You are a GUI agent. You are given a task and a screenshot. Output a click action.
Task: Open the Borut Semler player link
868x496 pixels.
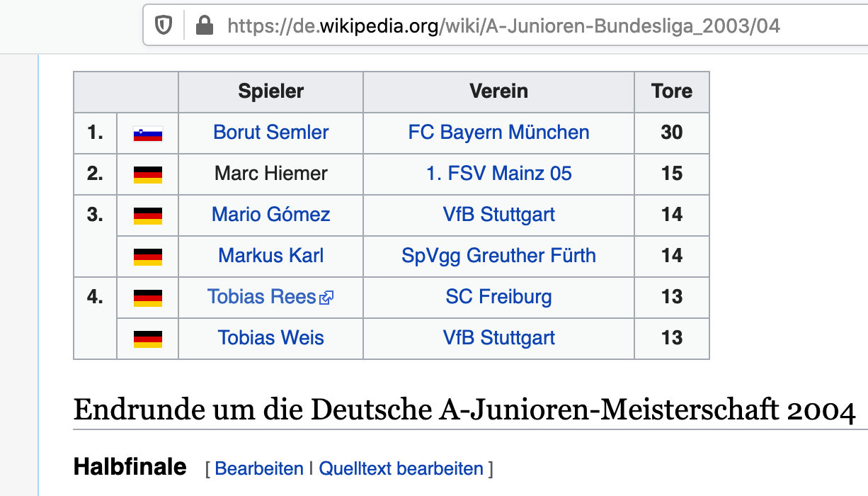click(271, 133)
